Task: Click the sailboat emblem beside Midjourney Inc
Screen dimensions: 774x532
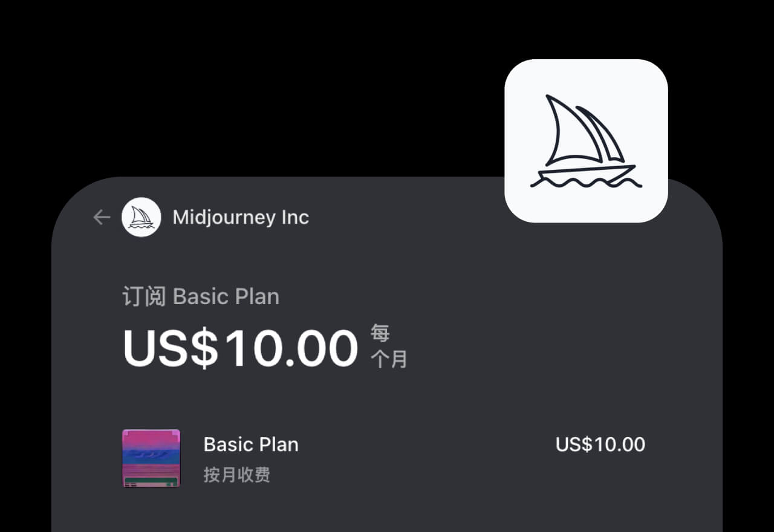Action: click(x=141, y=217)
